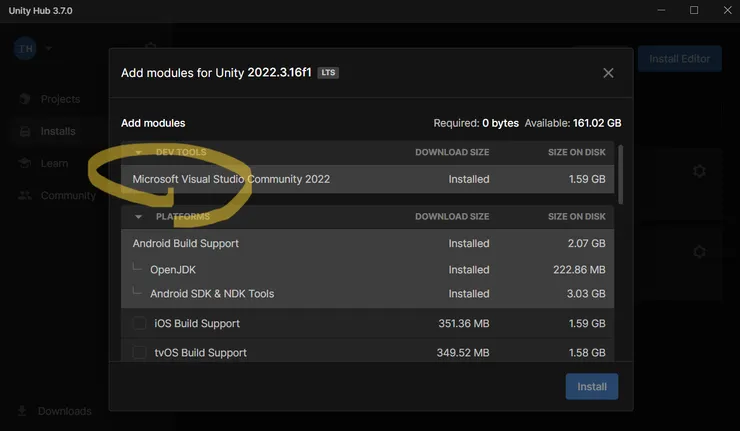The width and height of the screenshot is (740, 431).
Task: Click the Install Editor button
Action: coord(679,59)
